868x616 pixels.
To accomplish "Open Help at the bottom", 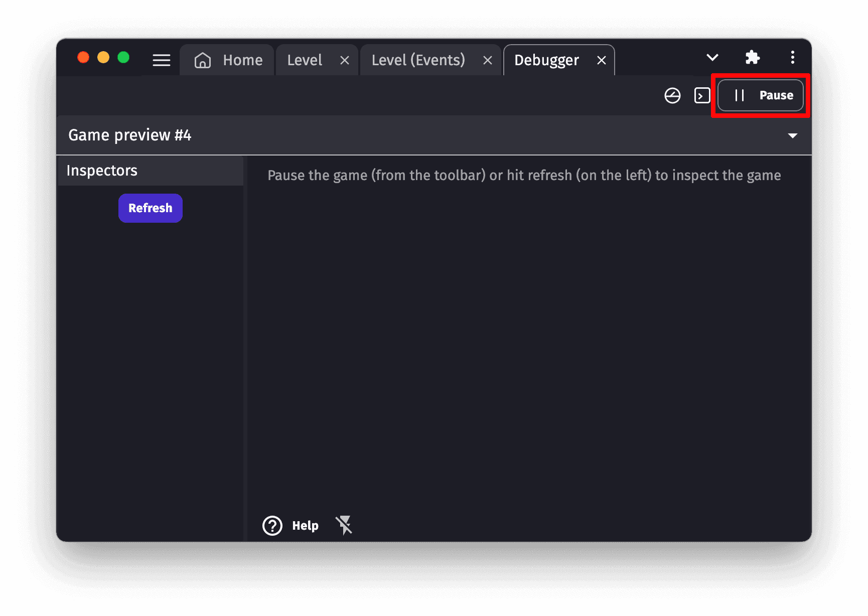I will [x=291, y=526].
